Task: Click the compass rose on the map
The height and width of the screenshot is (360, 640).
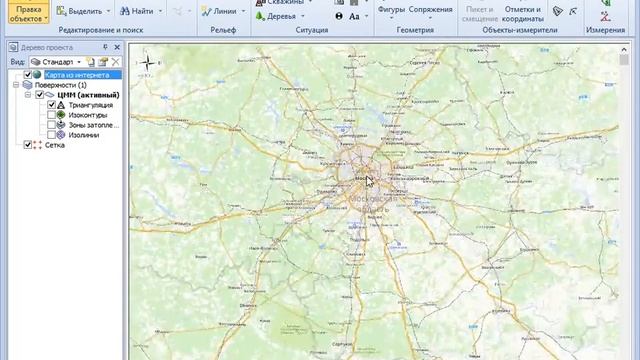Action: (147, 63)
